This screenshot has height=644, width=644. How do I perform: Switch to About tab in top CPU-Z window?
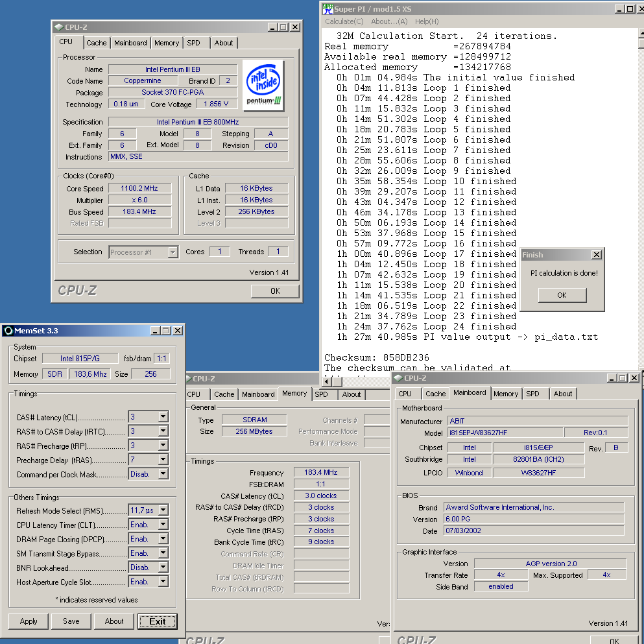point(224,43)
